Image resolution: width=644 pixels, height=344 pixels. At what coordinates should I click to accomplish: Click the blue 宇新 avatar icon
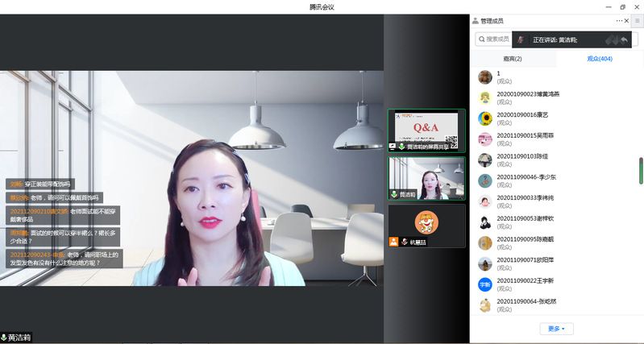[485, 284]
